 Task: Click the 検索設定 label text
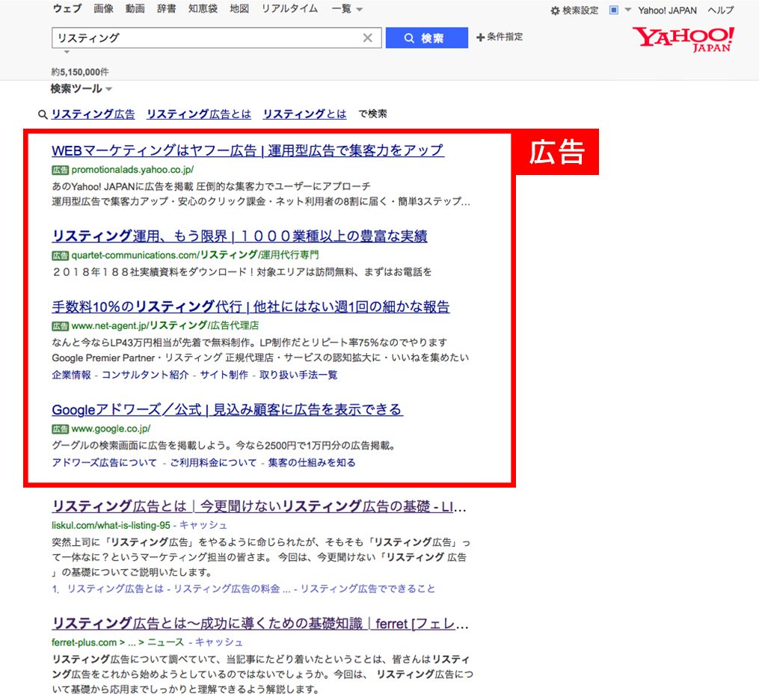coord(580,10)
